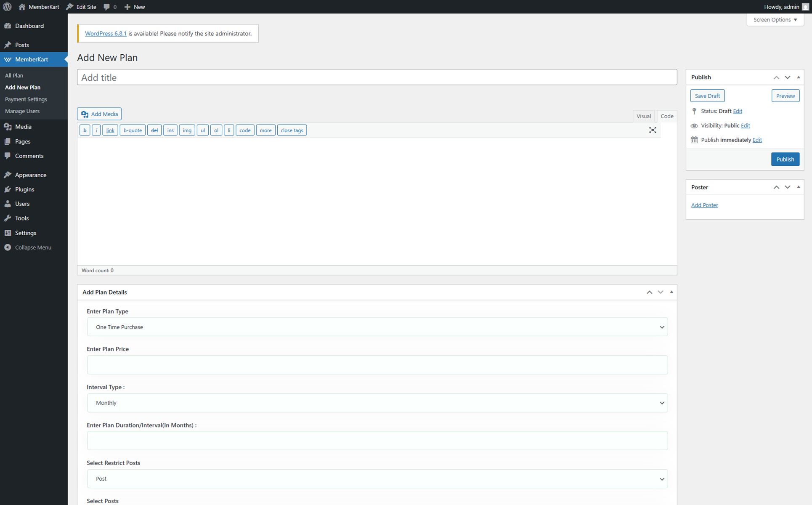Click the comments bubble in admin bar
The image size is (812, 505).
[107, 7]
